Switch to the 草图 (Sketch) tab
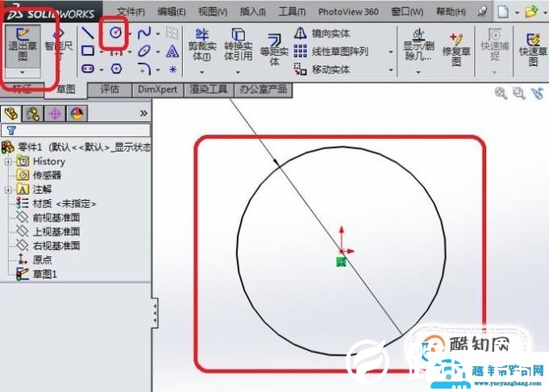The image size is (549, 392). 66,90
